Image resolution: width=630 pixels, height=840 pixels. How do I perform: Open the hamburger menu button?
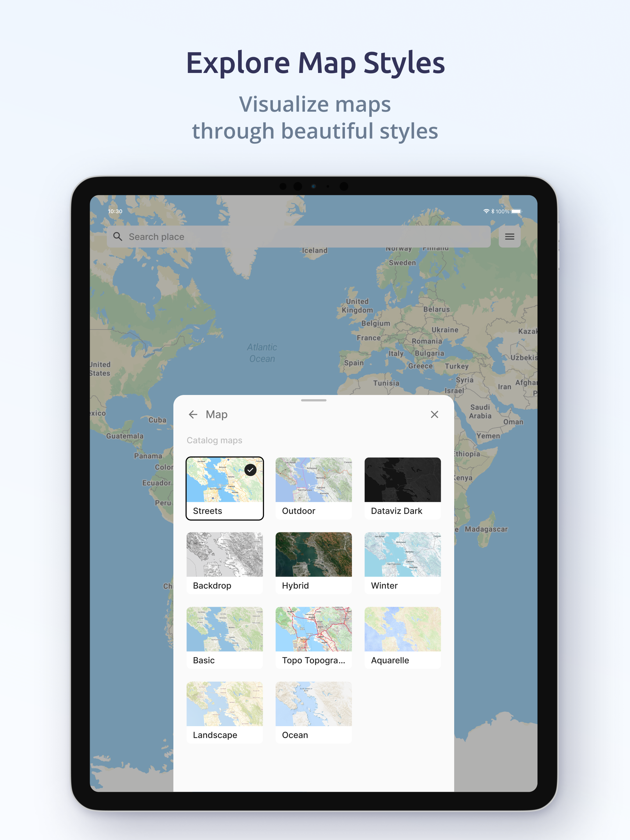[509, 237]
